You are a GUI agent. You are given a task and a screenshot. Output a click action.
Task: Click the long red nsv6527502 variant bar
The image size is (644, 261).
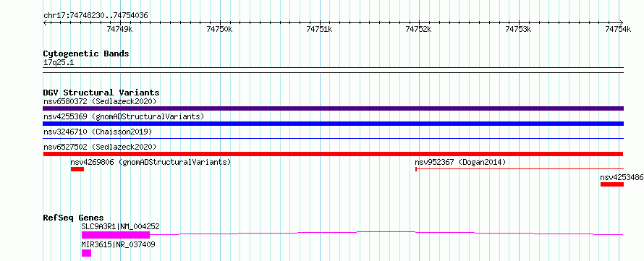333,154
